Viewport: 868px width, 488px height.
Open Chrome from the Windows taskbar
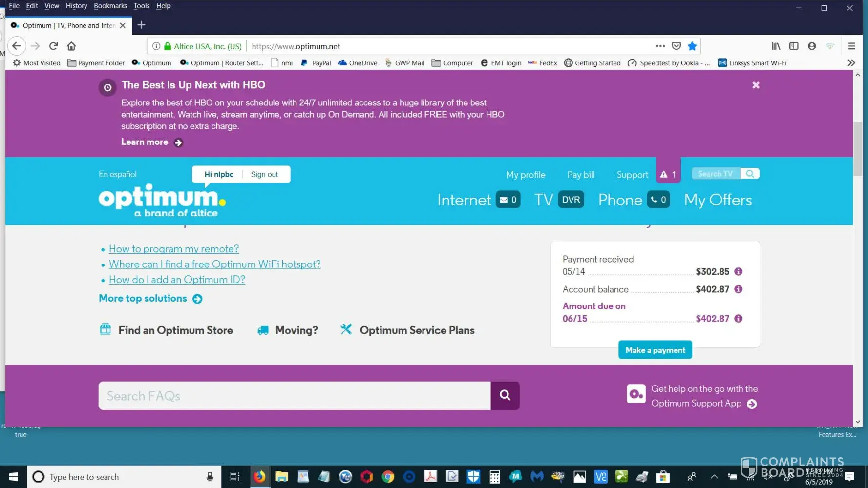coord(388,477)
